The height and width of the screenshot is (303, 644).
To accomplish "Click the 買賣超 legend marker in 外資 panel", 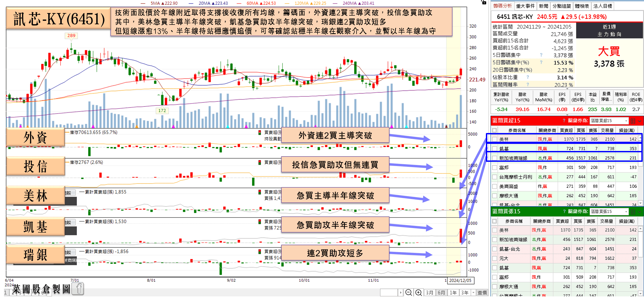I will click(260, 132).
